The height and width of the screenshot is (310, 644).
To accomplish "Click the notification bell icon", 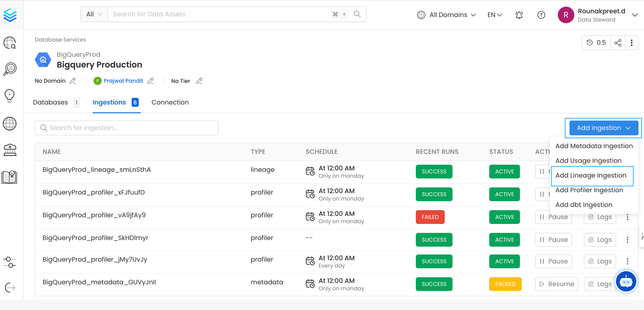I will (x=519, y=15).
